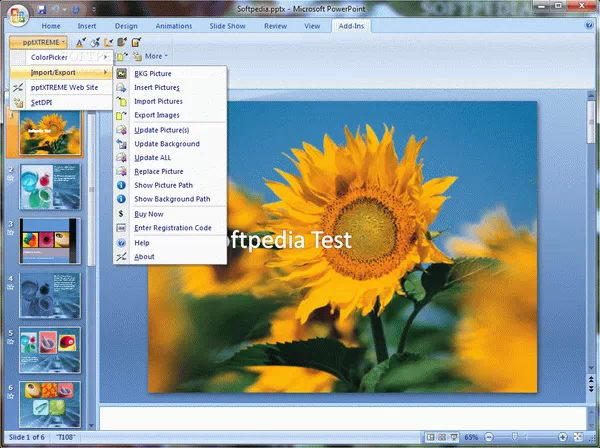This screenshot has width=600, height=448.
Task: Select slide 6 thumbnail
Action: [x=50, y=404]
